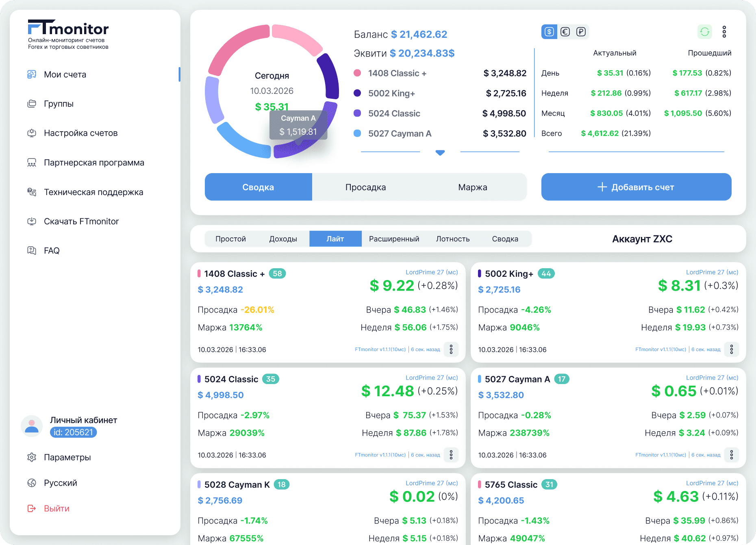Click the Техническая поддержка support icon

(32, 192)
